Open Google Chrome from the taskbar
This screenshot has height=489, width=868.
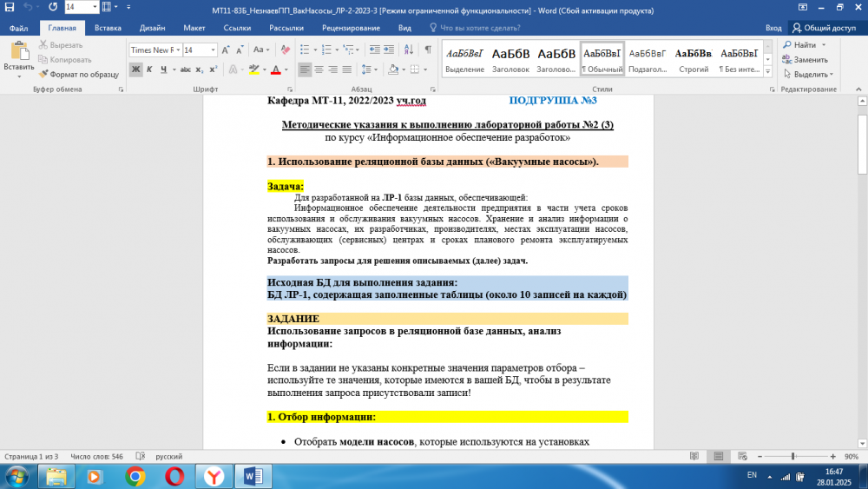[x=135, y=476]
